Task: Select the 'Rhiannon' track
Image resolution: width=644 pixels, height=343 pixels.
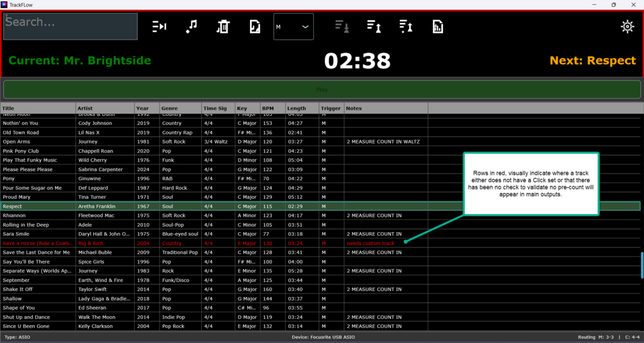Action: (14, 215)
